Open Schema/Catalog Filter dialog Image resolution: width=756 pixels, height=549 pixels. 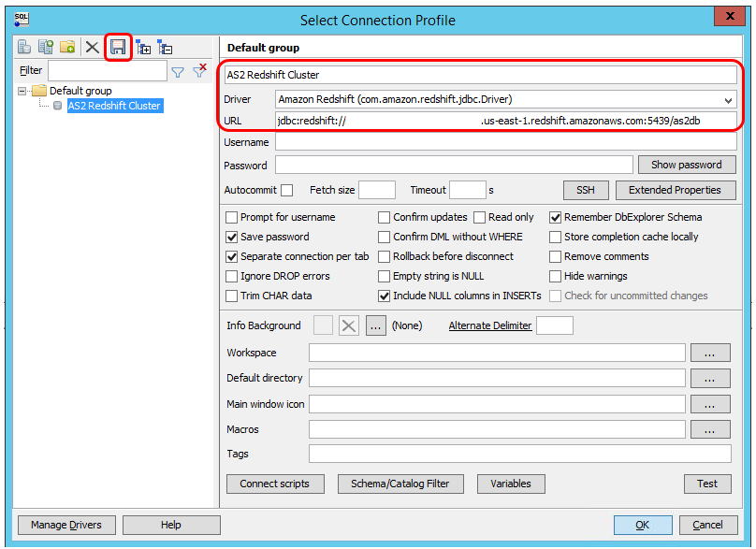pyautogui.click(x=400, y=484)
